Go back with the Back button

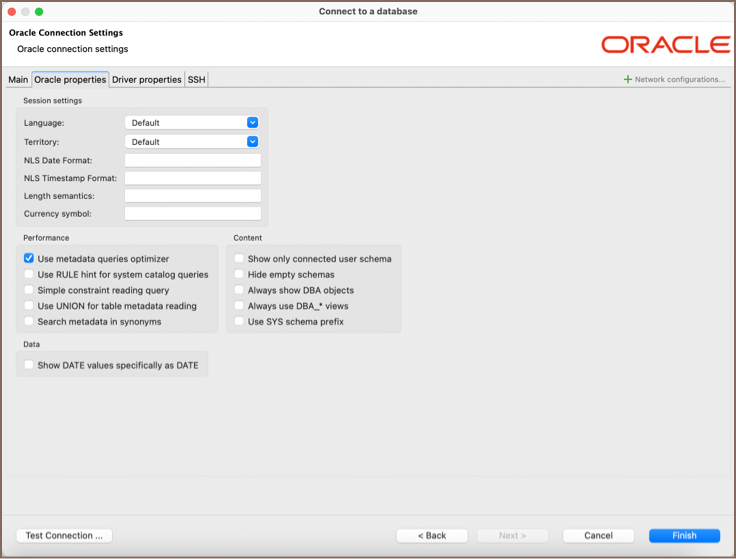[432, 536]
